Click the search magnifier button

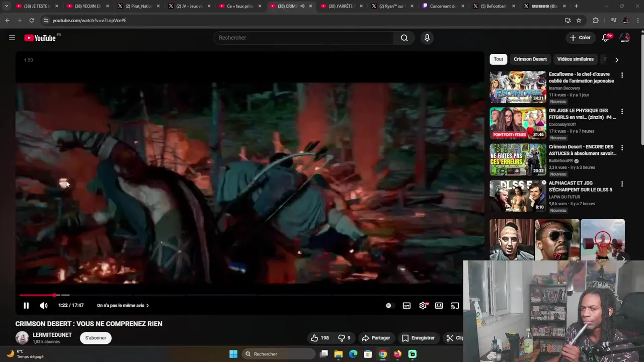tap(404, 38)
